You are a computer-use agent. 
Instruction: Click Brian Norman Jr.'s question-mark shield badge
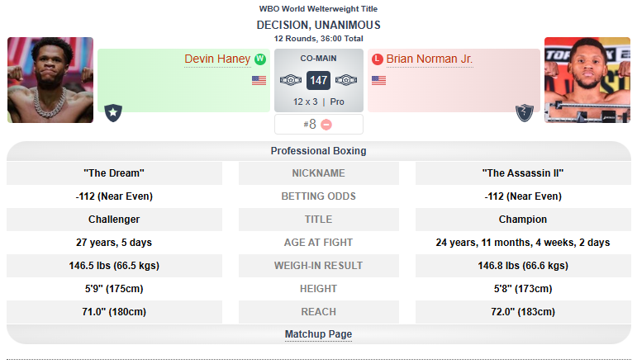coord(524,112)
